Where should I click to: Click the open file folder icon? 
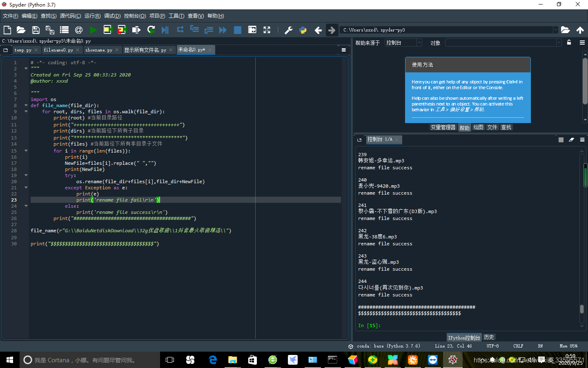point(21,30)
